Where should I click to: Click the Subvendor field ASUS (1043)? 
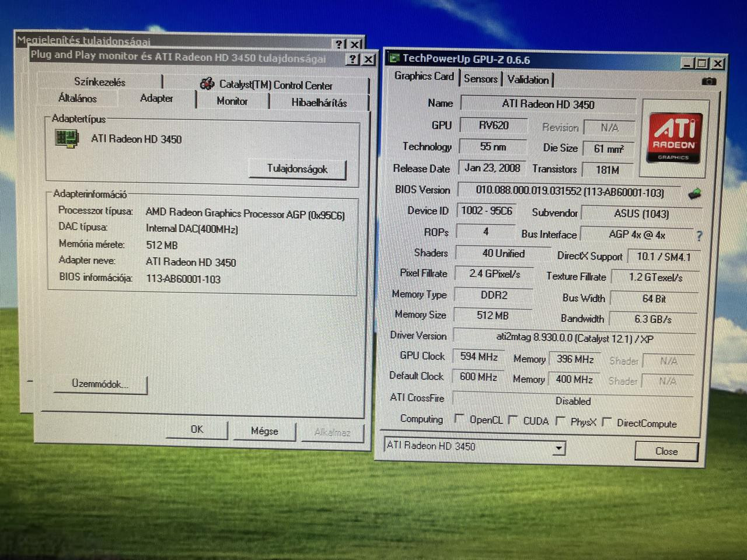pos(641,214)
